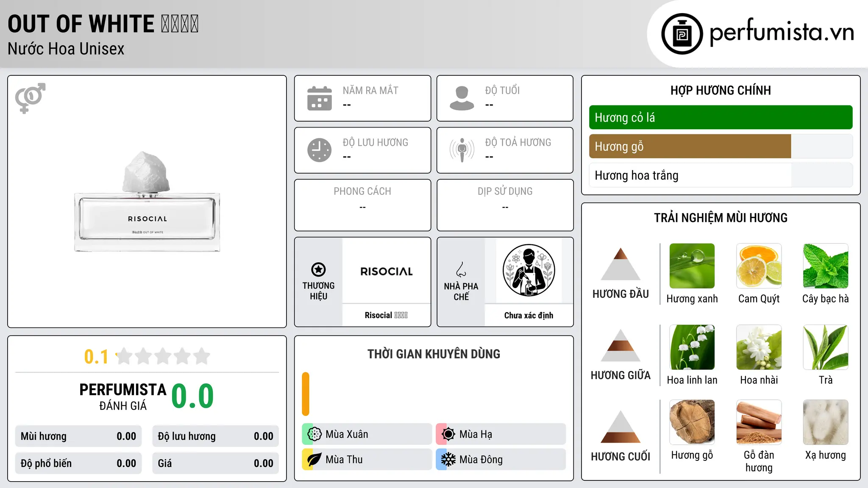Click the 0.1 star rating value

[96, 357]
